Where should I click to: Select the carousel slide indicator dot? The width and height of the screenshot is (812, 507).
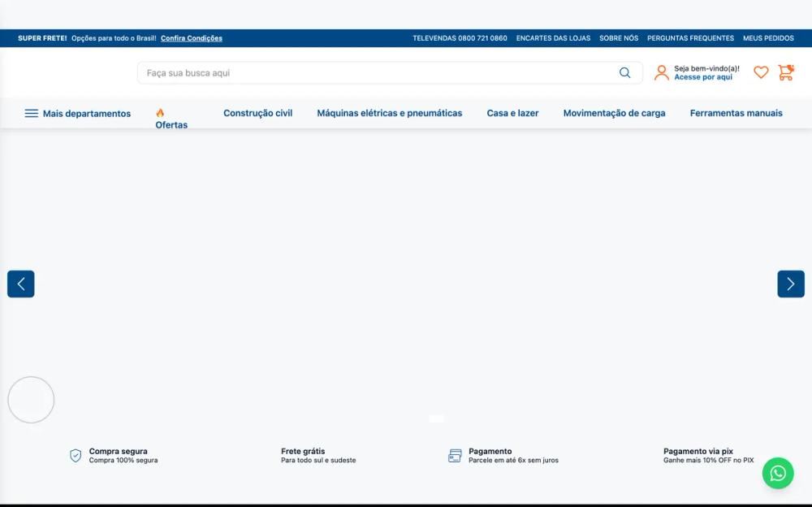coord(435,417)
